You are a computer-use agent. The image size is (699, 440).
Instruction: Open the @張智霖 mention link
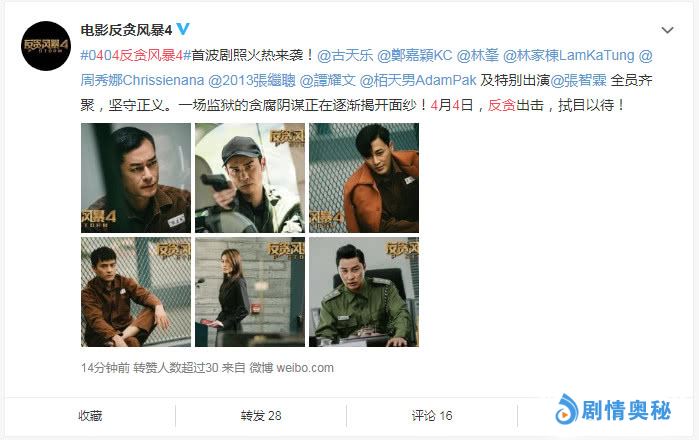578,80
